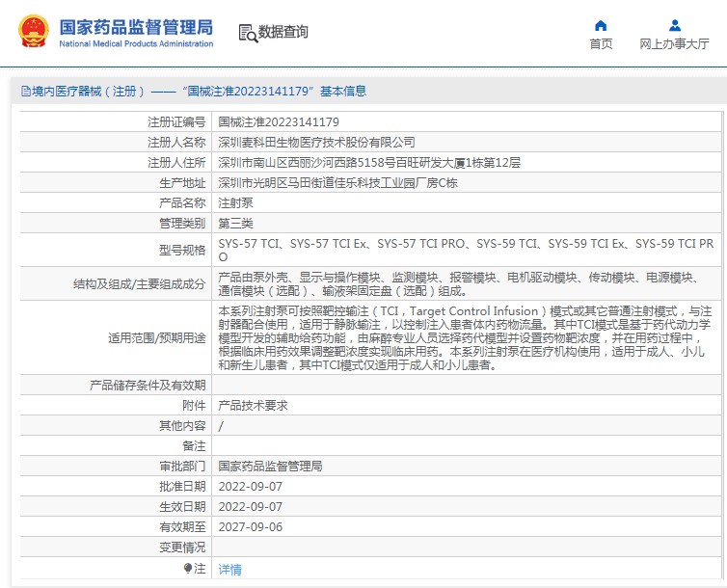Click the slash value in 其他内容 row

click(x=221, y=426)
